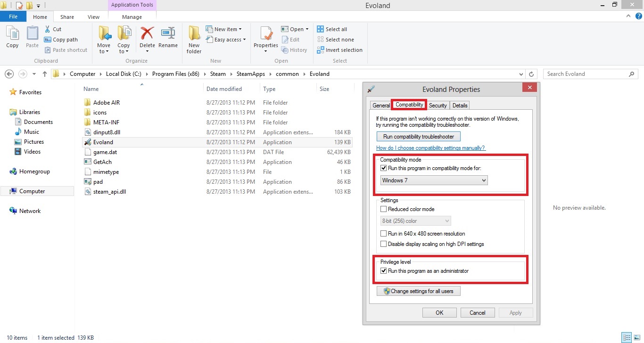The image size is (644, 343).
Task: Open Explorer Help question mark icon
Action: click(638, 16)
